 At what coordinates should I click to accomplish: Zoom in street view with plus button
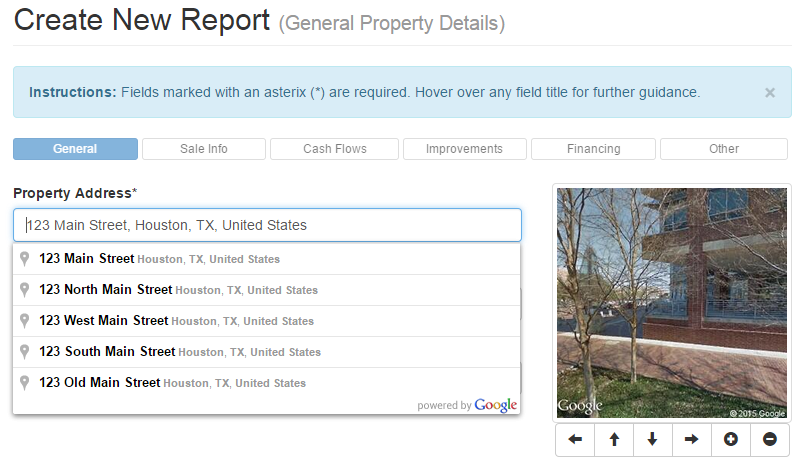730,439
